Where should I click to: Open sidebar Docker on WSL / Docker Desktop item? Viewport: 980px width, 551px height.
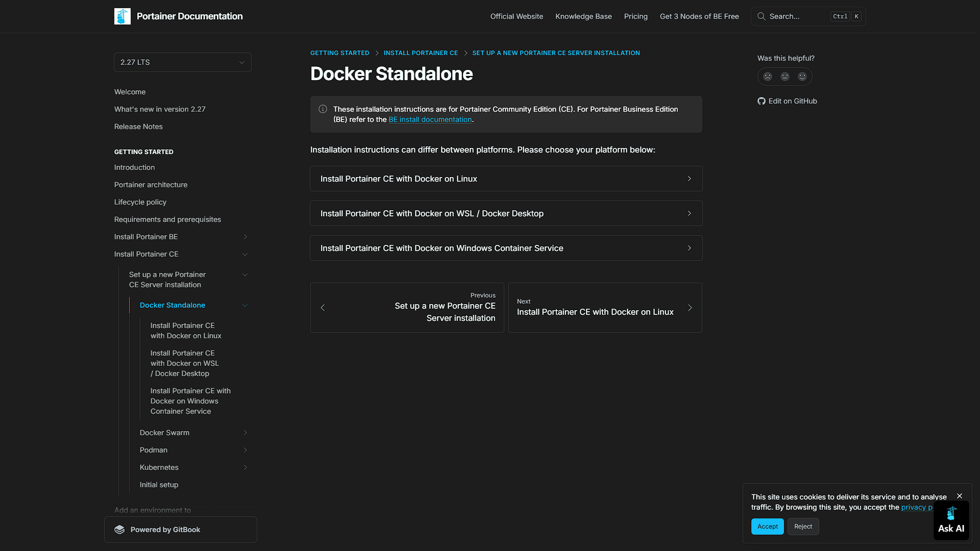pos(185,363)
